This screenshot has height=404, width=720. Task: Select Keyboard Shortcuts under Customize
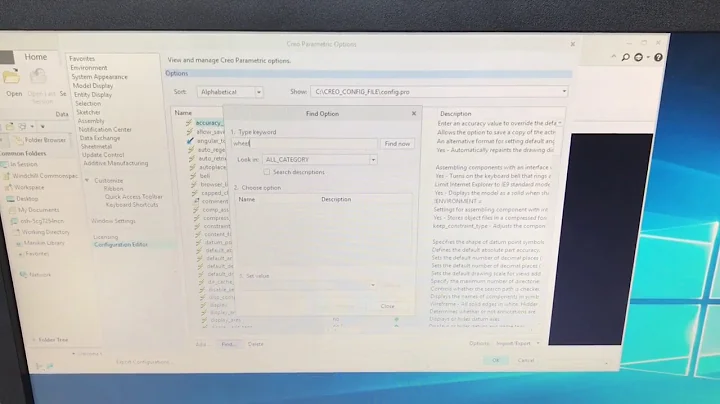click(x=132, y=205)
